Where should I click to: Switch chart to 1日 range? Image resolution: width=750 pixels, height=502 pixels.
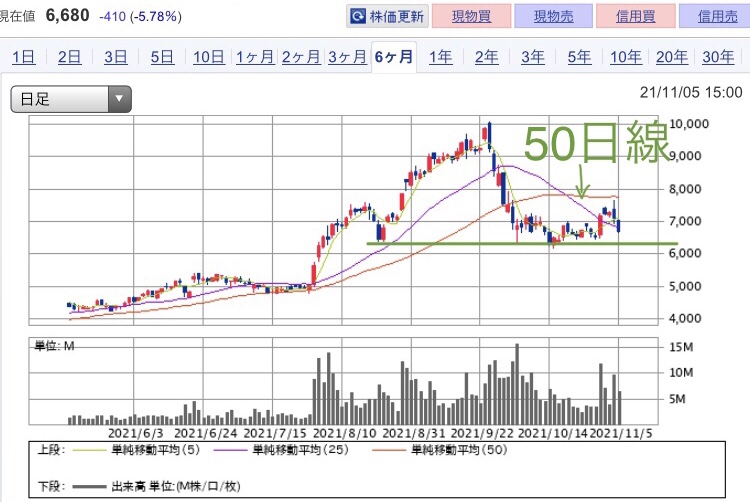click(x=23, y=57)
